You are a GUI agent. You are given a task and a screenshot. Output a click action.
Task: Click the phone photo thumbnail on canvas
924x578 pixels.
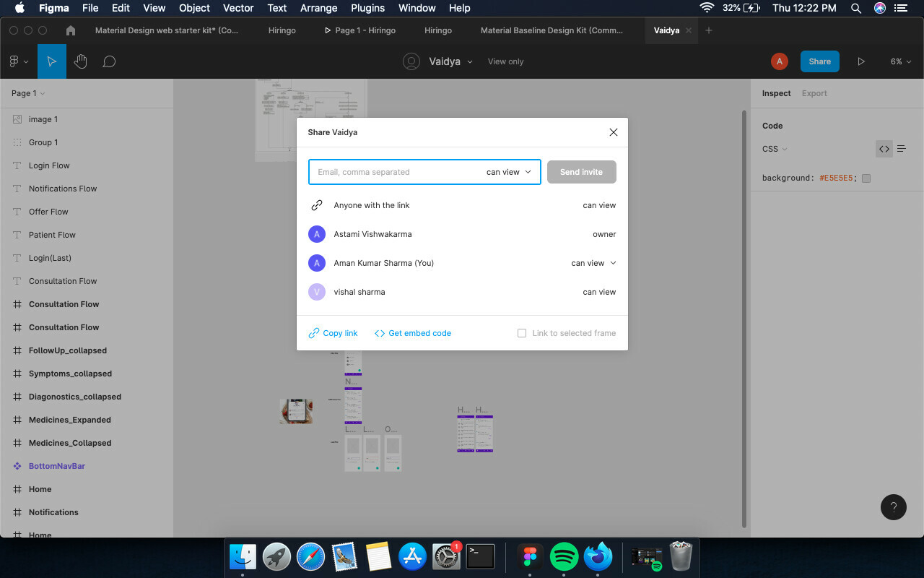(x=296, y=411)
